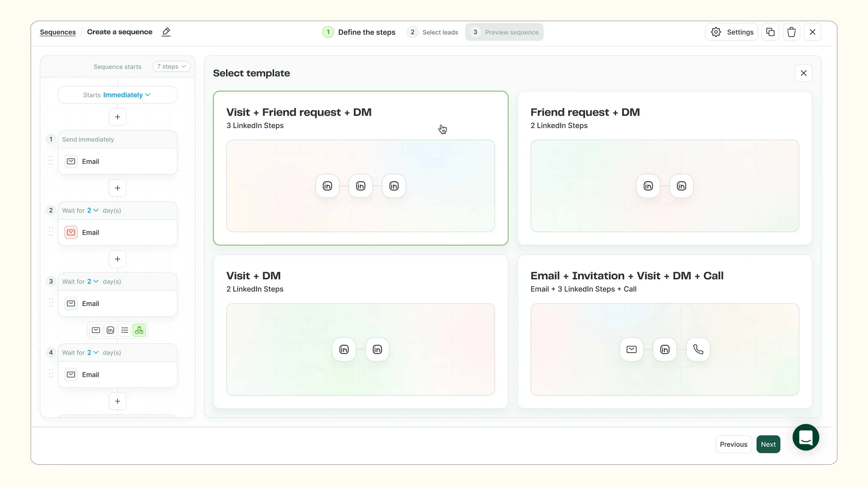Viewport: 868px width, 487px height.
Task: Click the duplicate sequence icon
Action: point(770,32)
